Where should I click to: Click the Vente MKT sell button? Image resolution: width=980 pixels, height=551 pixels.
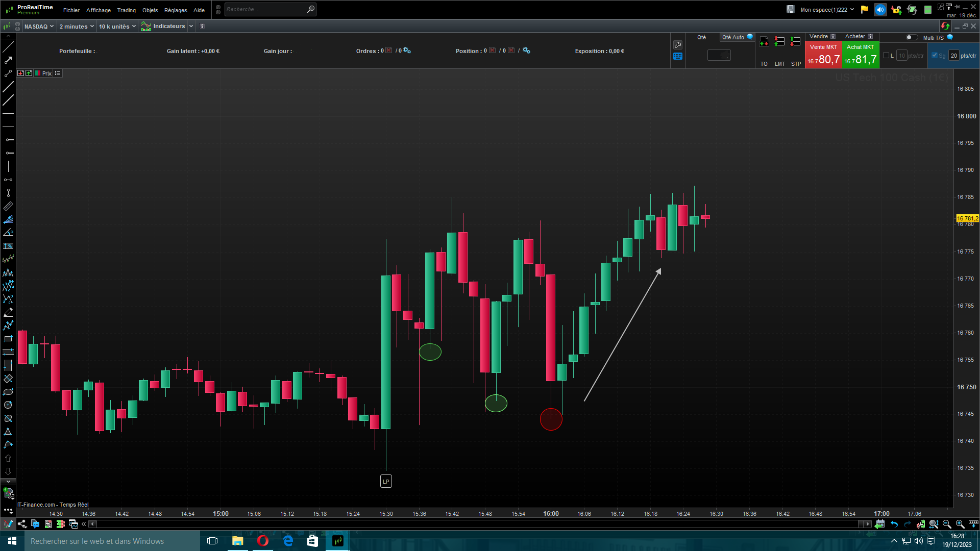point(823,55)
